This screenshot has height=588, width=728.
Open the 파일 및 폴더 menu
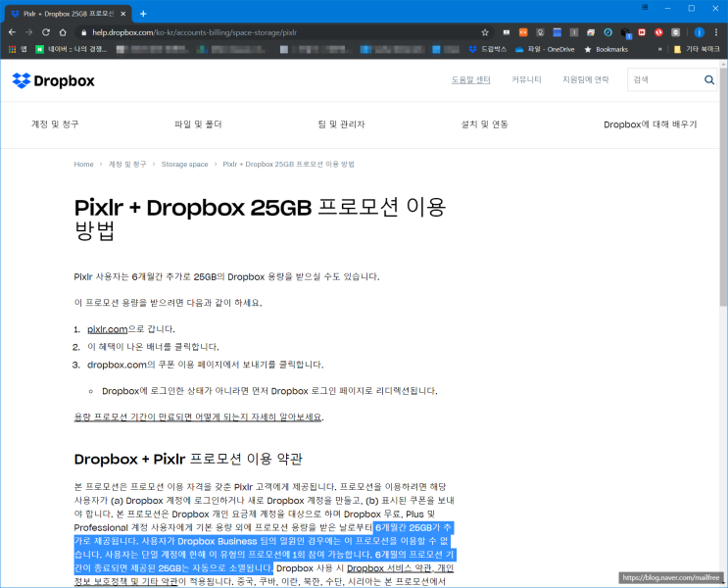pos(198,124)
